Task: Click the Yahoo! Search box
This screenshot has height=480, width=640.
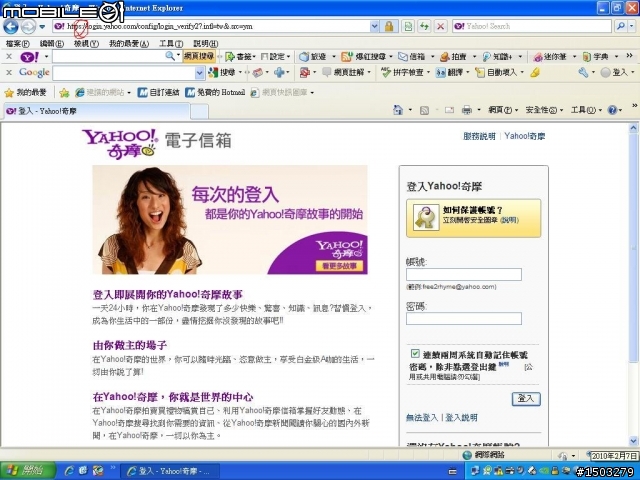Action: point(532,27)
